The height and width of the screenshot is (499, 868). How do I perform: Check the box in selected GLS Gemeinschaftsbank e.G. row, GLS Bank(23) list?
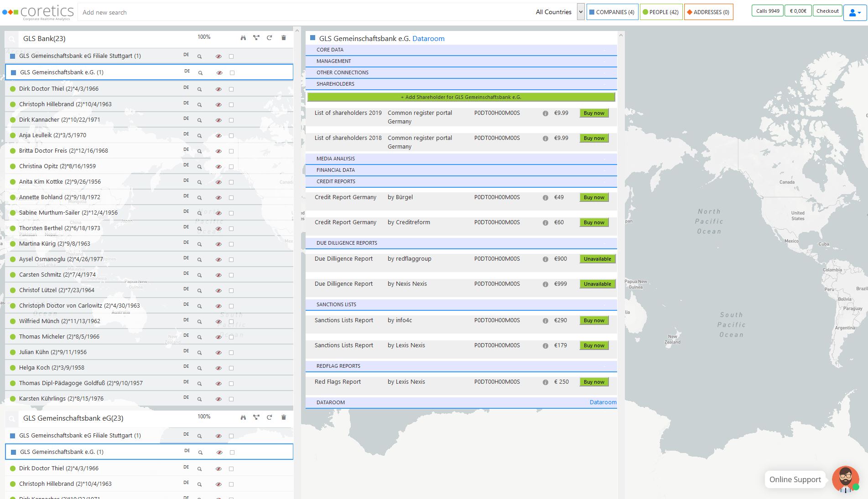pos(232,73)
